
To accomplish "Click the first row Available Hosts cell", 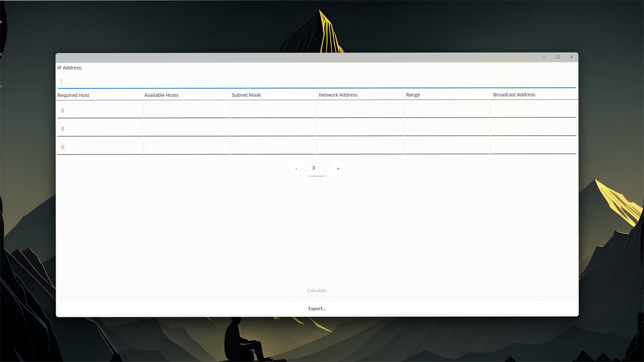I will click(186, 110).
